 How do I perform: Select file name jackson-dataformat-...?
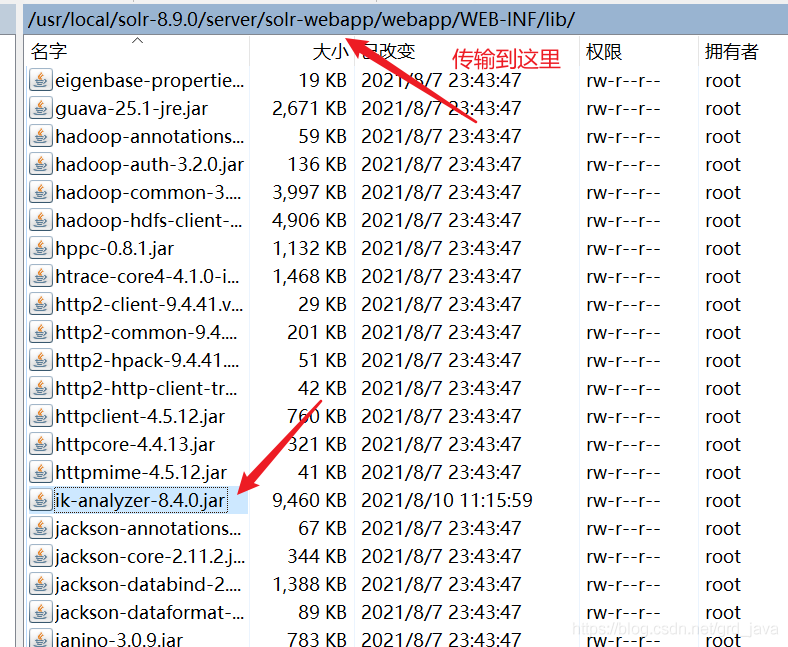click(150, 613)
